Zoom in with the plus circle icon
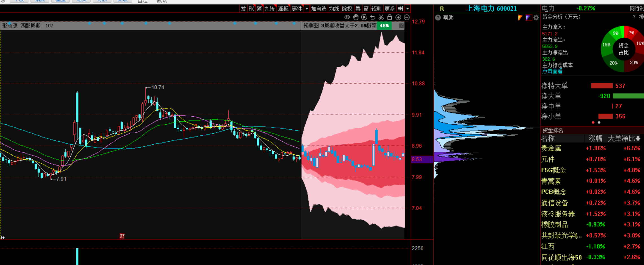The height and width of the screenshot is (265, 644). (x=398, y=17)
